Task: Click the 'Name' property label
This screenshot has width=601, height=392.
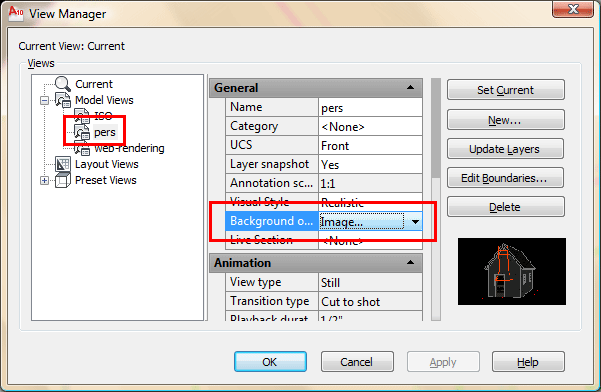Action: click(246, 107)
